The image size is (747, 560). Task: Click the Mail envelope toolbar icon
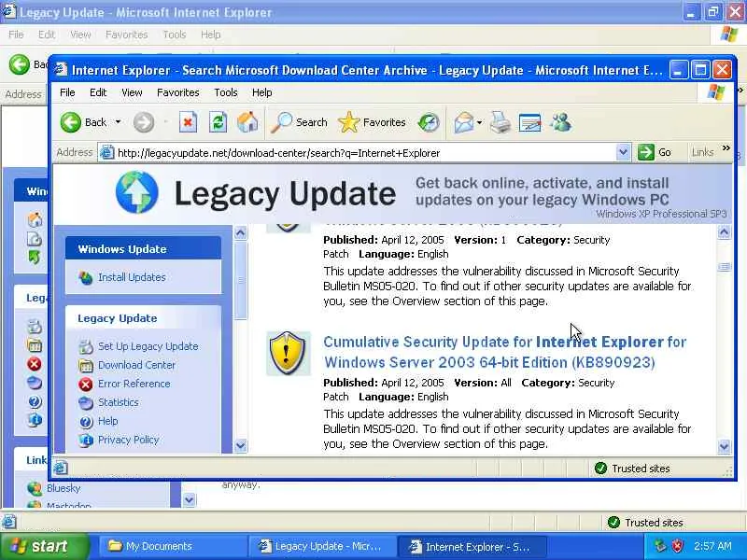coord(464,123)
